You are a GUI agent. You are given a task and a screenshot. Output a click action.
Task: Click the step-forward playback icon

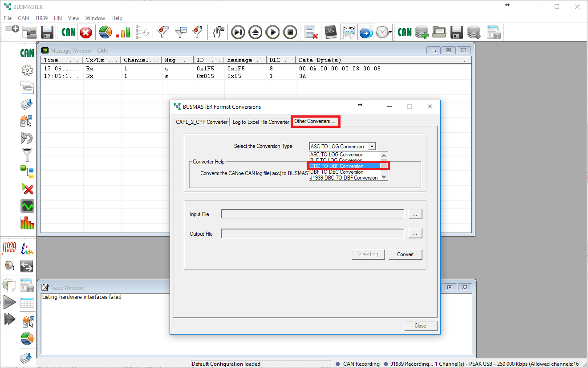[x=238, y=32]
